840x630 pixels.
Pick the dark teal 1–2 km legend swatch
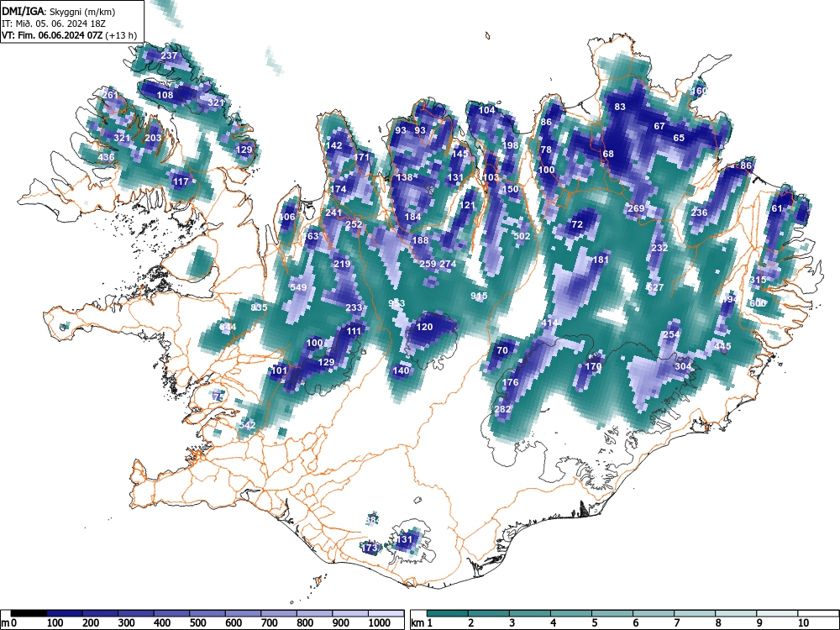[448, 613]
